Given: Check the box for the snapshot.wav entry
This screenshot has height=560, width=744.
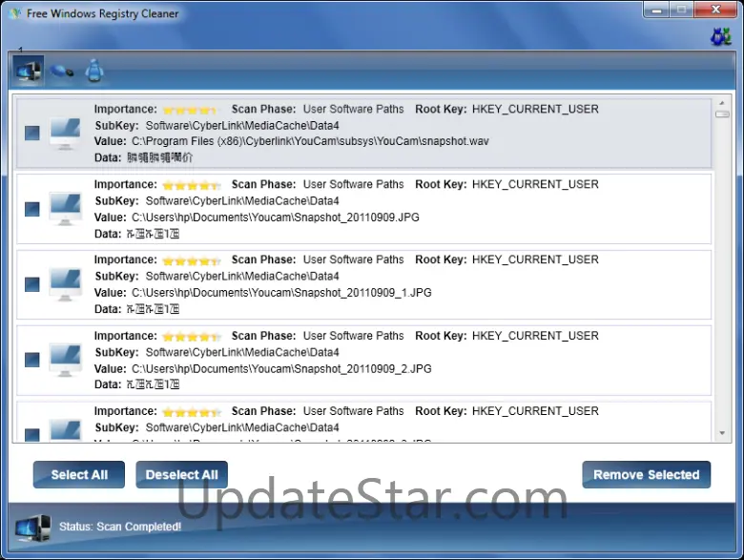Looking at the screenshot, I should click(x=32, y=133).
